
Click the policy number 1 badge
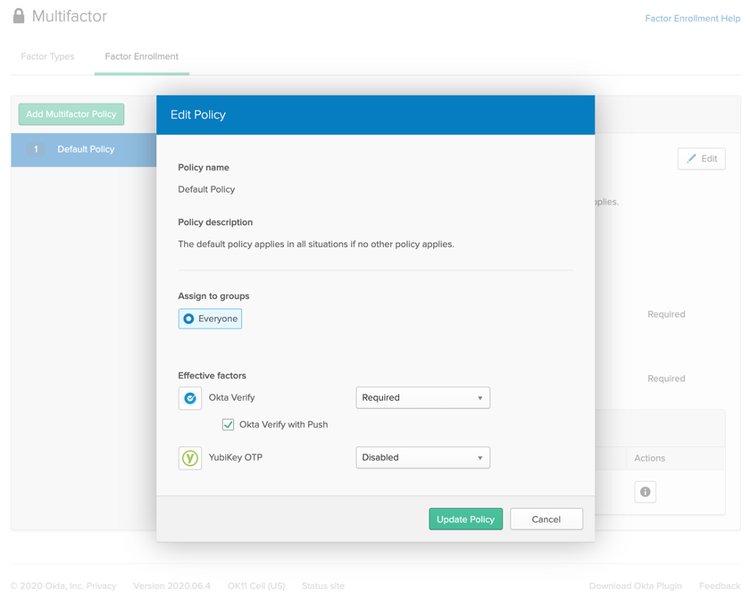click(36, 149)
